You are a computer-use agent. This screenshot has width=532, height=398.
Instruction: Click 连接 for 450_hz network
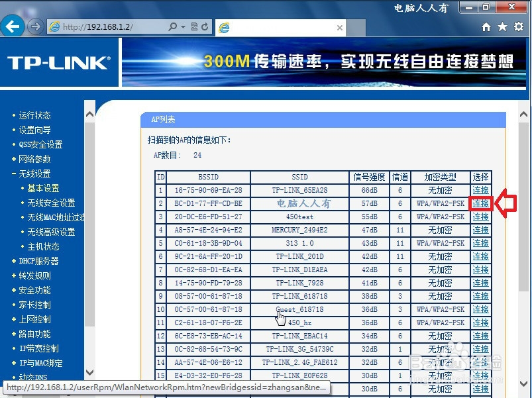pyautogui.click(x=480, y=323)
